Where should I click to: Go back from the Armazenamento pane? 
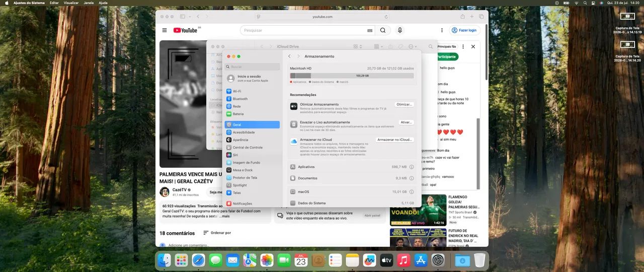[289, 56]
